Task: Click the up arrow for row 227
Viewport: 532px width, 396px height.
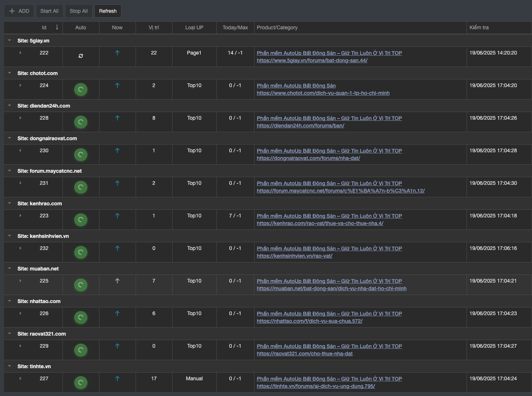Action: tap(117, 378)
